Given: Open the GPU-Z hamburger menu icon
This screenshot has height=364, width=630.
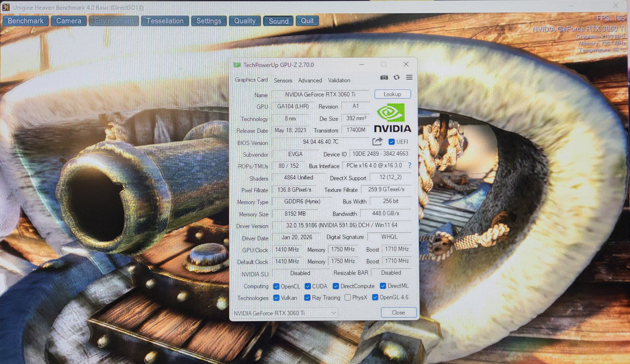Looking at the screenshot, I should point(409,77).
